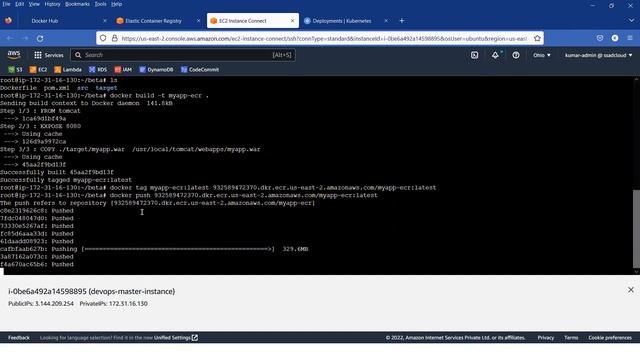Switch to the Elastic Container Registry tab

(153, 21)
